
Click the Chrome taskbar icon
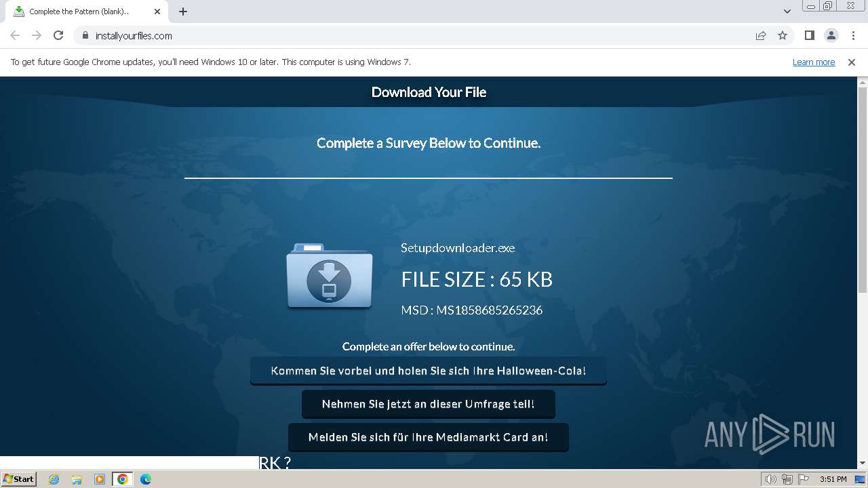pos(123,479)
